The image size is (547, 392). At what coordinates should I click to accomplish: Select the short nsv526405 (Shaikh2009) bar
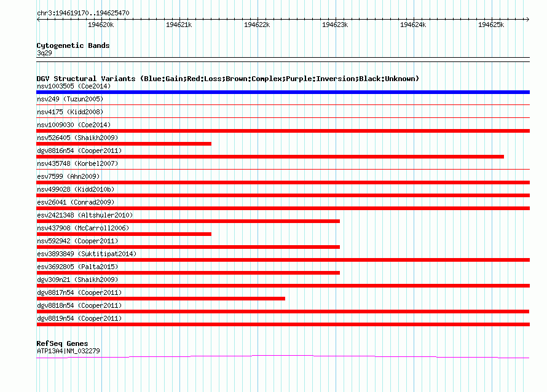coord(124,144)
